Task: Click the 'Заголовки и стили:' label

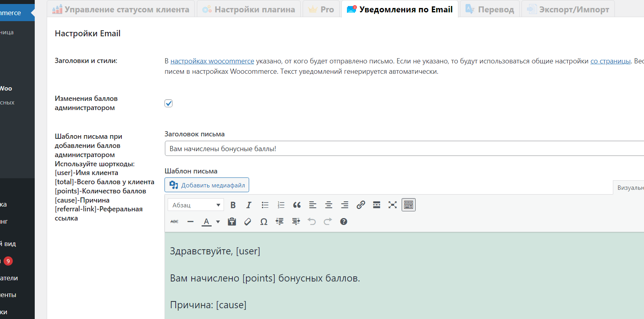Action: [x=86, y=61]
